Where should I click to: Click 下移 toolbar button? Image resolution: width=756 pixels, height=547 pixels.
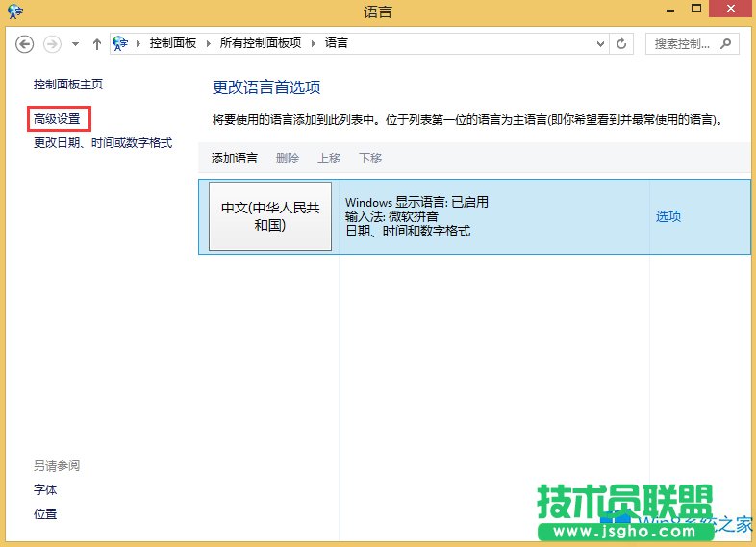[x=370, y=158]
